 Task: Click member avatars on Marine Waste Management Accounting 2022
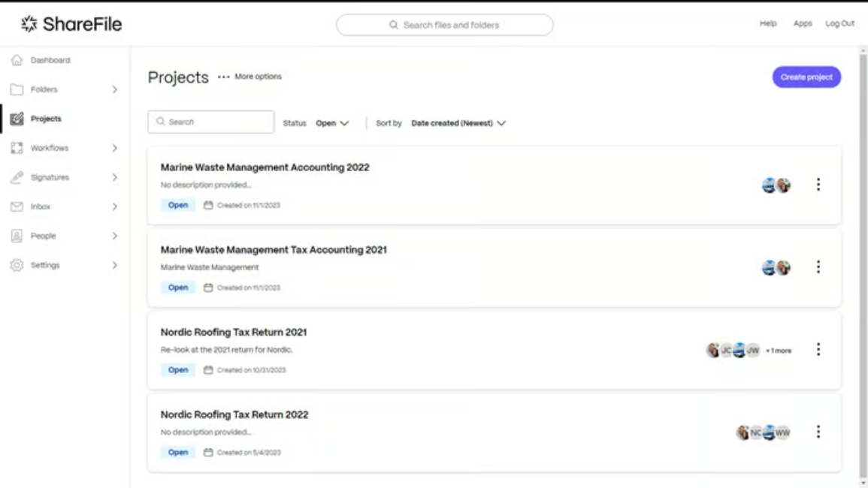776,185
